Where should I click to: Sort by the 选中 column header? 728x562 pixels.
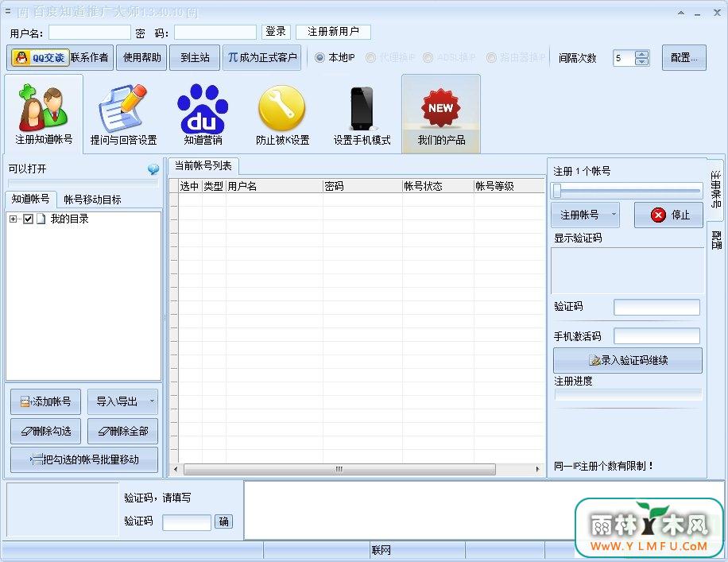pos(191,186)
